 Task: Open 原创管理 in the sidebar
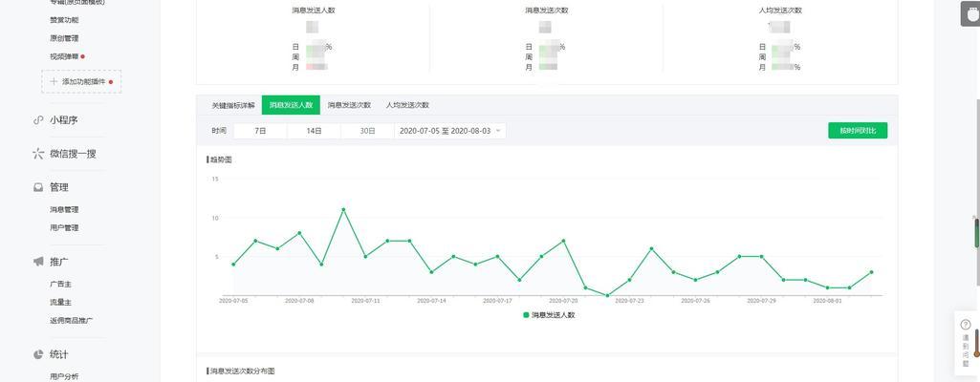point(64,38)
